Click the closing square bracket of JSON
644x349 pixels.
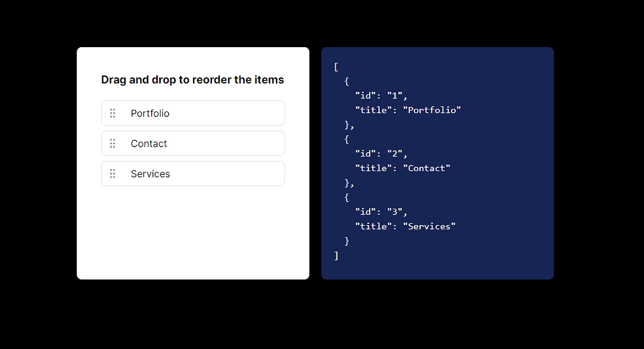click(x=336, y=256)
